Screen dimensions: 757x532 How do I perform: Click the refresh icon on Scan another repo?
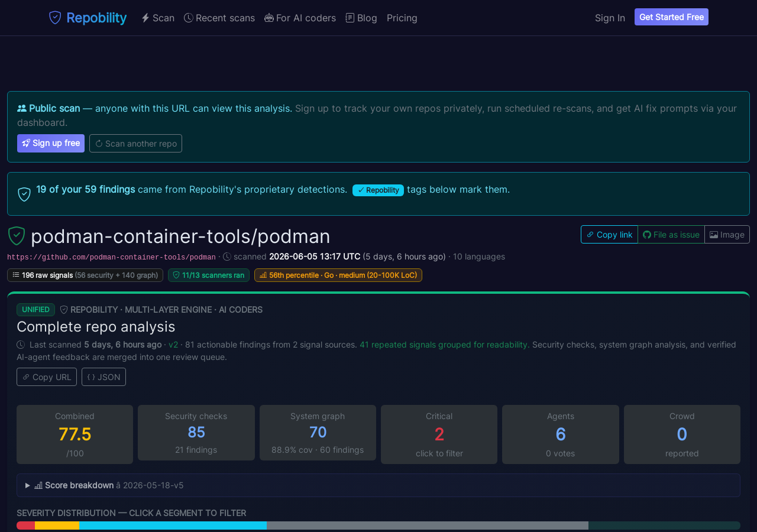point(99,144)
